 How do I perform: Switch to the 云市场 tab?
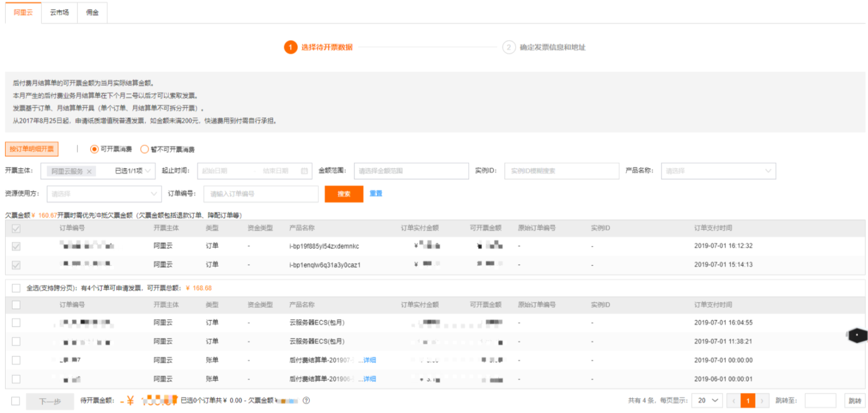(59, 13)
